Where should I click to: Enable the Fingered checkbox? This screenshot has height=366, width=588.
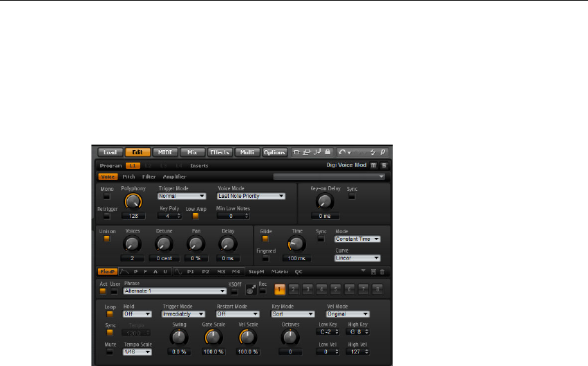[265, 258]
